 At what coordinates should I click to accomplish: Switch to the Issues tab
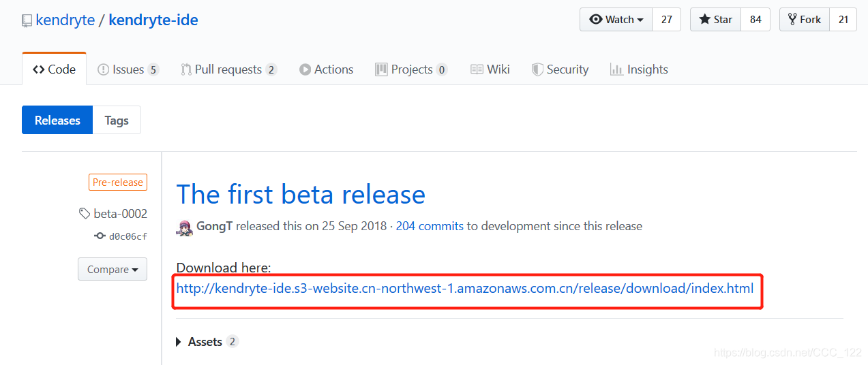coord(128,69)
